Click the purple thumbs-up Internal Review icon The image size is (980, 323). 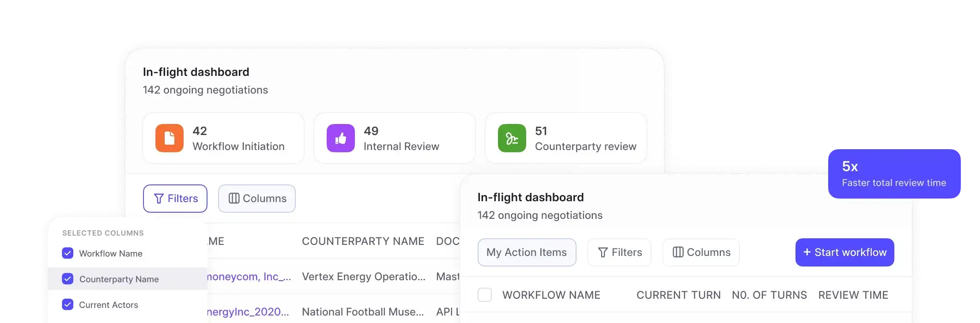[340, 138]
